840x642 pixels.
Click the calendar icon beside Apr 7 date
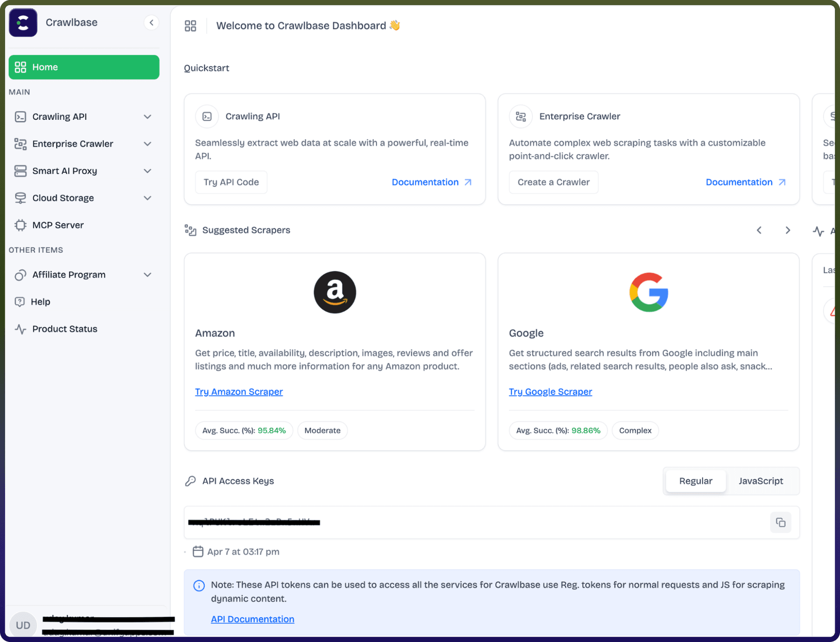click(x=198, y=551)
